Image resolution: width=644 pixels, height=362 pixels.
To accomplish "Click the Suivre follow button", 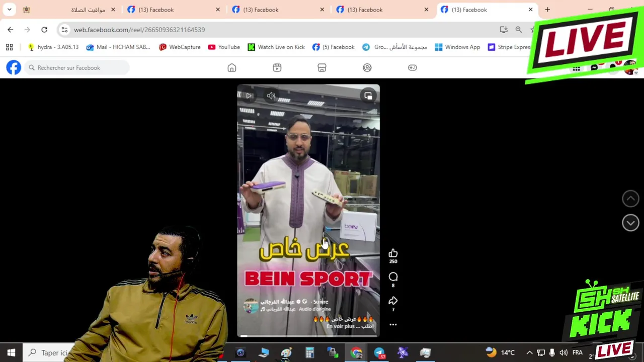I will pos(320,302).
